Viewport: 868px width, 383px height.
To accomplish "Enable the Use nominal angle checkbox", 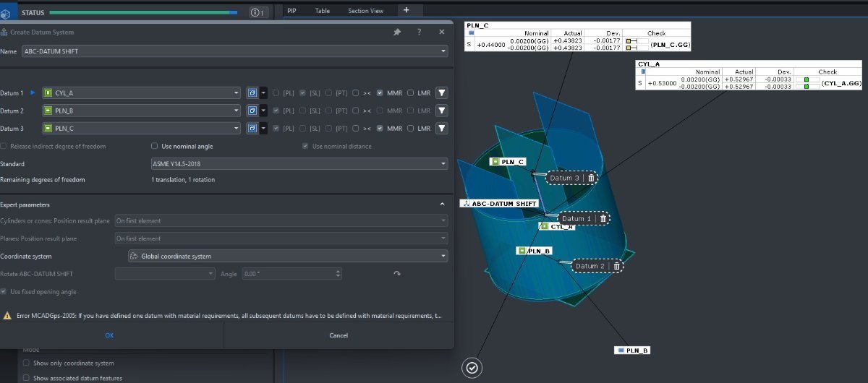I will (x=154, y=146).
